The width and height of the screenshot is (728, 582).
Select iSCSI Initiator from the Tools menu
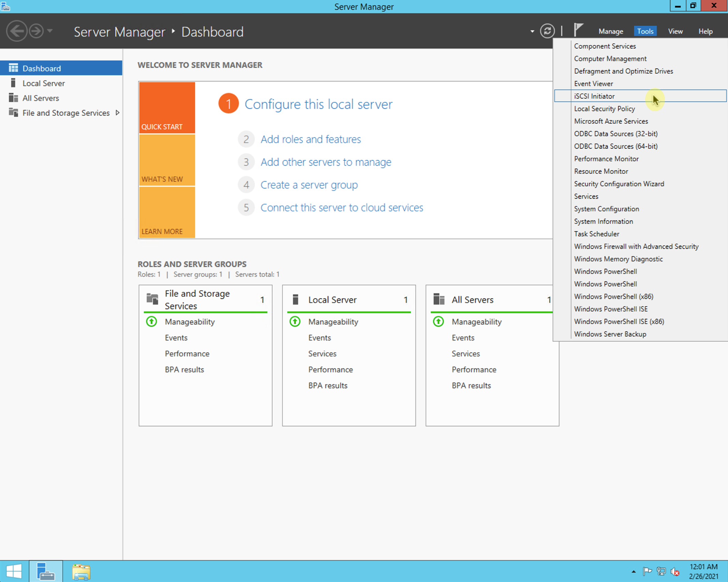point(595,96)
